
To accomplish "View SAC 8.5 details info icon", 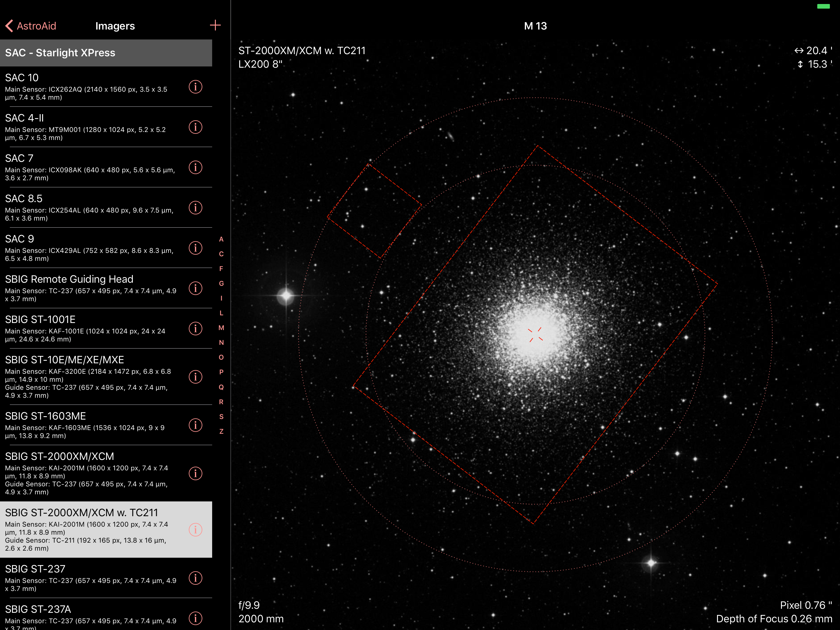I will [x=195, y=208].
